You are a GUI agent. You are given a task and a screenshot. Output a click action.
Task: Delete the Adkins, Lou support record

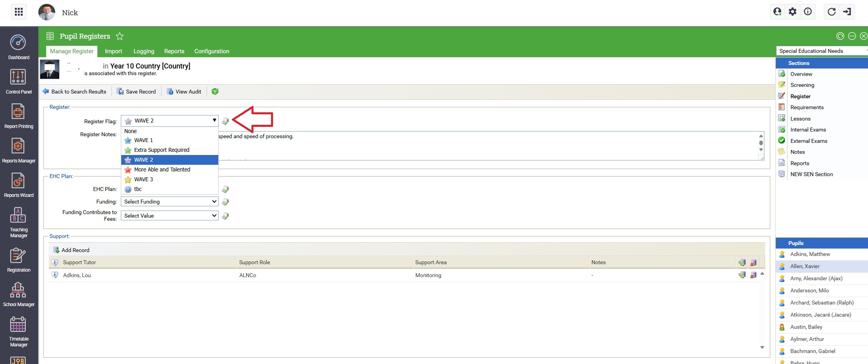(x=753, y=275)
